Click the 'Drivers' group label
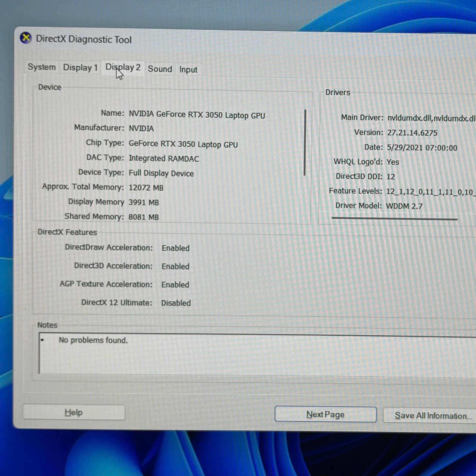 point(338,92)
